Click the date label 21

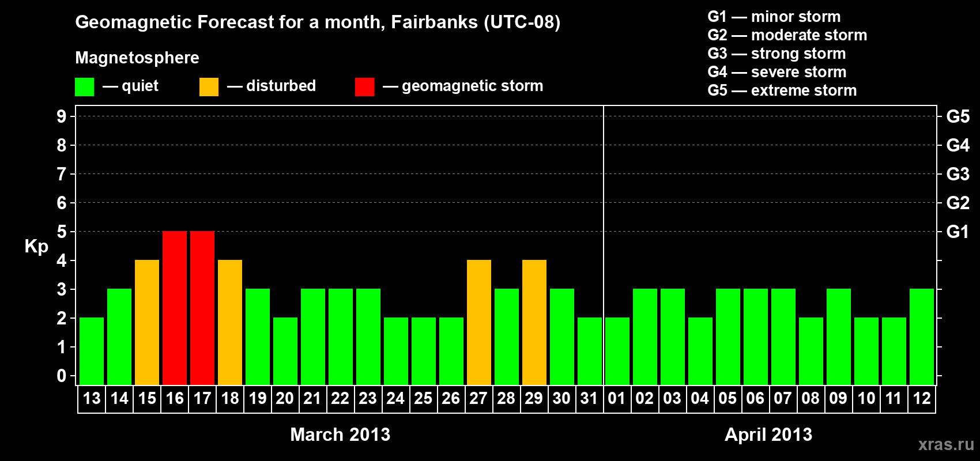[312, 399]
